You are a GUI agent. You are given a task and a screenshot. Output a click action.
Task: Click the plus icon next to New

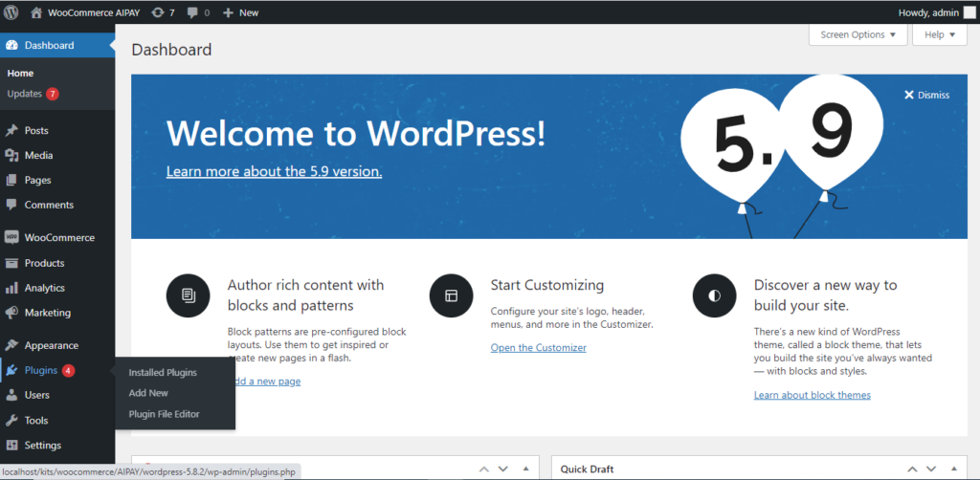click(228, 12)
